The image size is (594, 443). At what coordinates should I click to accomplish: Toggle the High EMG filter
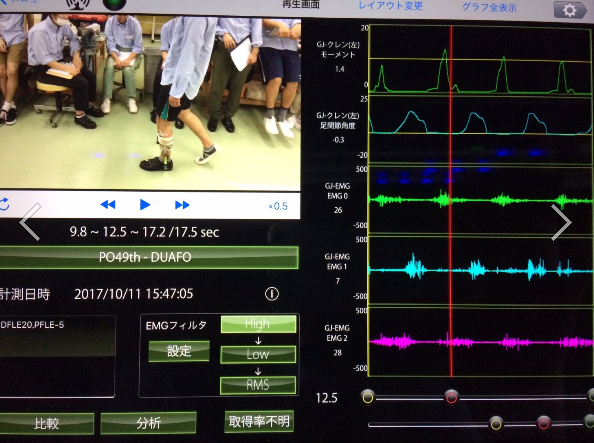pos(258,324)
